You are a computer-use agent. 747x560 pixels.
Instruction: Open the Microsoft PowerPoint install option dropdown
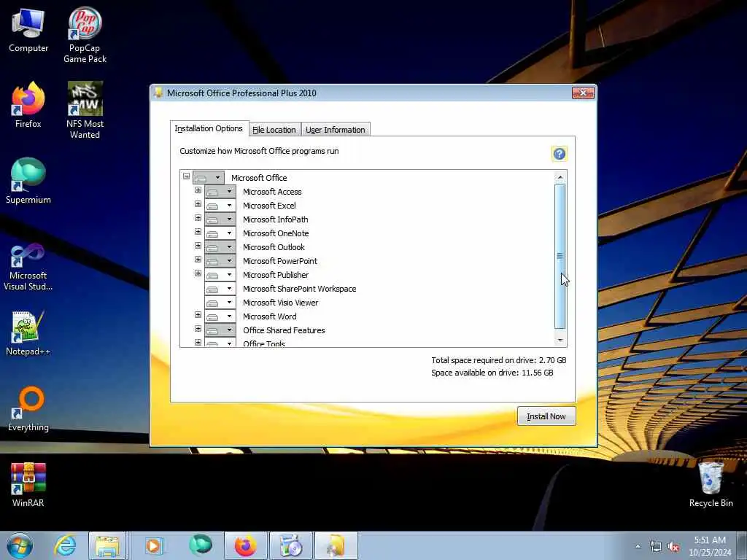[x=220, y=260]
